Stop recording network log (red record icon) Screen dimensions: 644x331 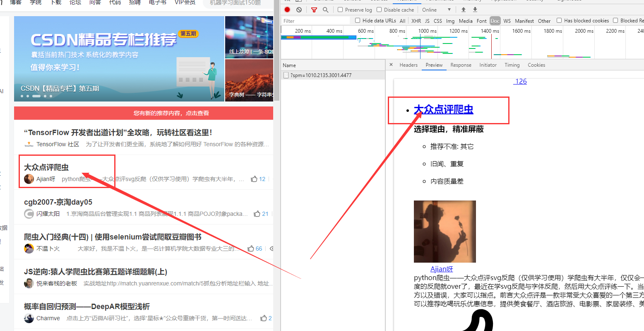pyautogui.click(x=287, y=10)
